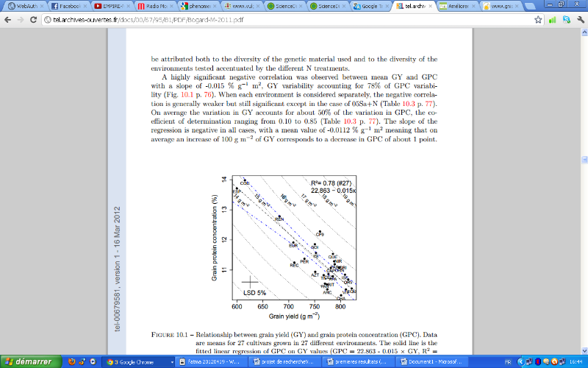Close the WebAuth tab

42,6
